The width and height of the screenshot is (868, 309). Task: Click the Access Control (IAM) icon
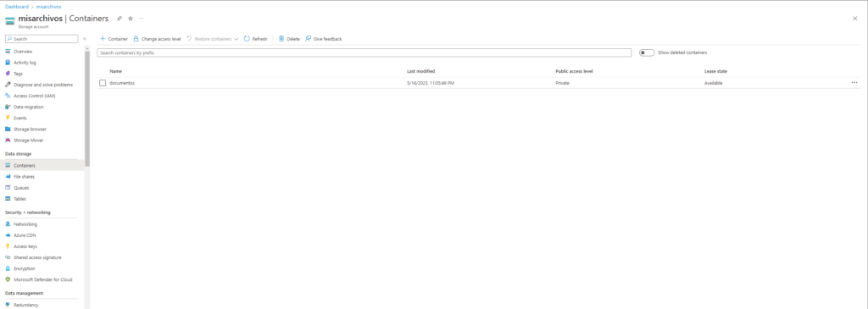click(8, 96)
